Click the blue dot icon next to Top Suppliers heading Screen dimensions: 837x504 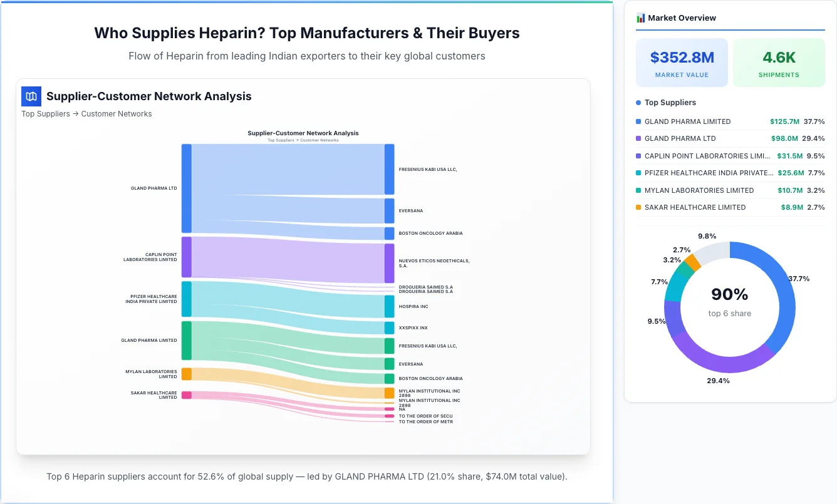pos(640,102)
